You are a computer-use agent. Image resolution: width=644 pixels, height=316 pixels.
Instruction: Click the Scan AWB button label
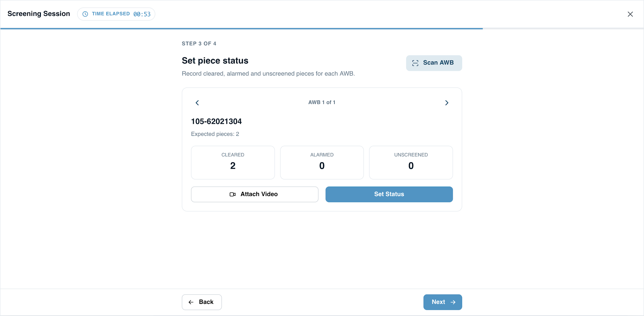[438, 63]
